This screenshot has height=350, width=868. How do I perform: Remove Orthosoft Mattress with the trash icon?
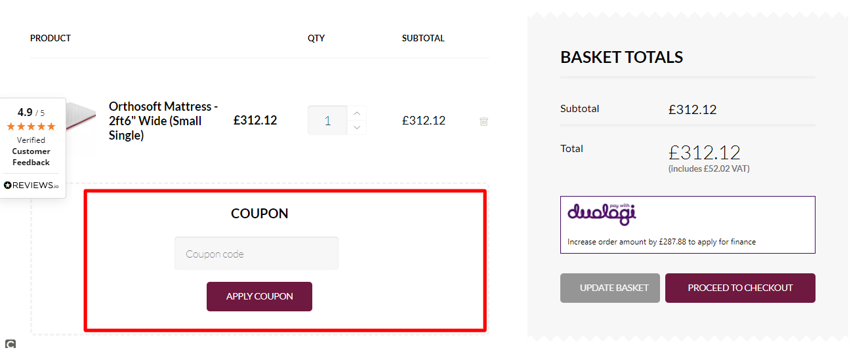(x=484, y=121)
